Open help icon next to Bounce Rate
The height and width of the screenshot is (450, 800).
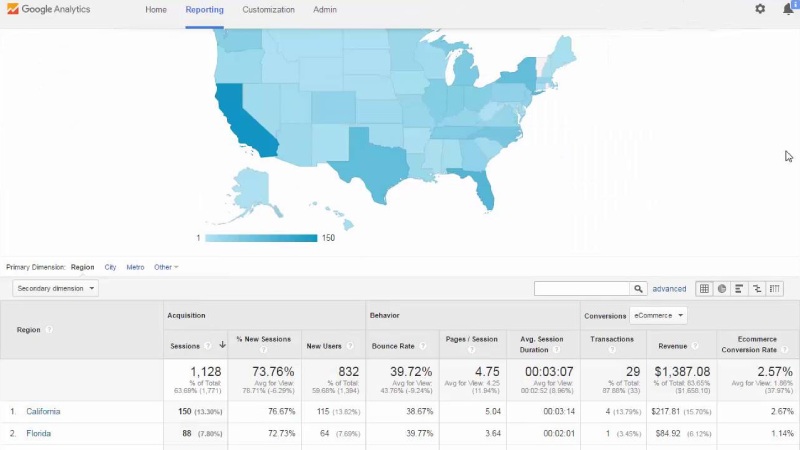[x=422, y=346]
